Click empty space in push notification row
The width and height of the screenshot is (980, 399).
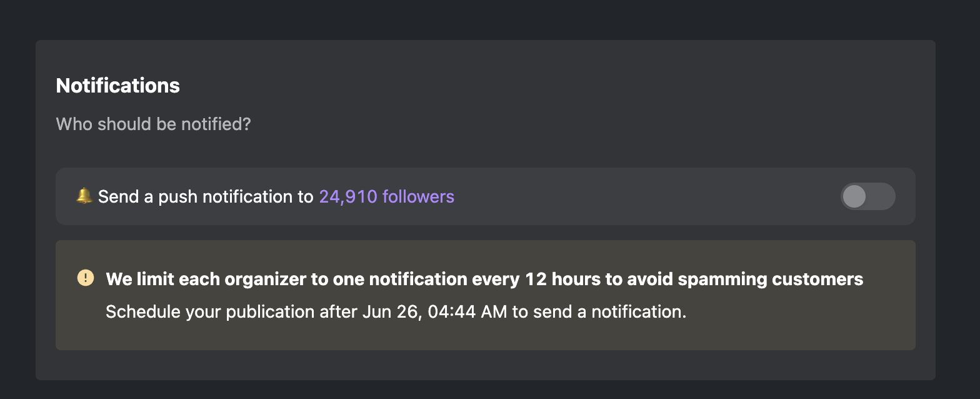(x=644, y=196)
